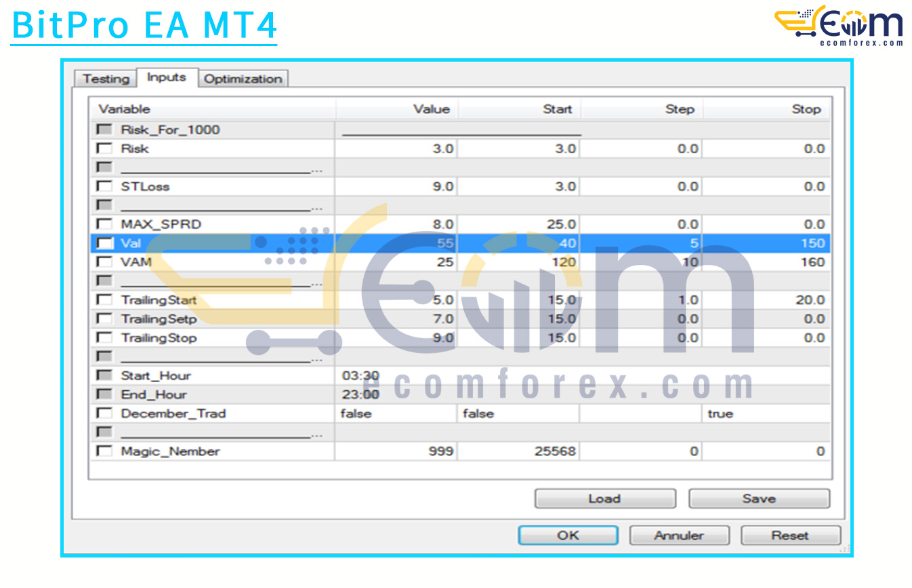Check the Magic_Nember checkbox
Viewport: 912px width, 588px height.
(x=104, y=452)
